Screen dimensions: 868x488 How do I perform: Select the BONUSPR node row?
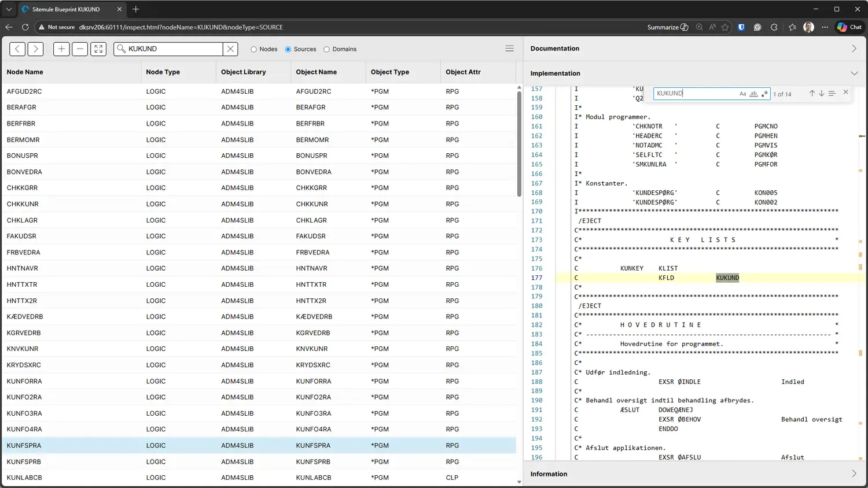(x=259, y=156)
